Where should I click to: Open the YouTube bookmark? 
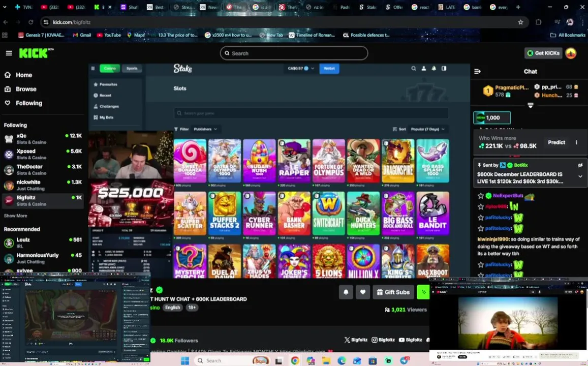click(109, 35)
